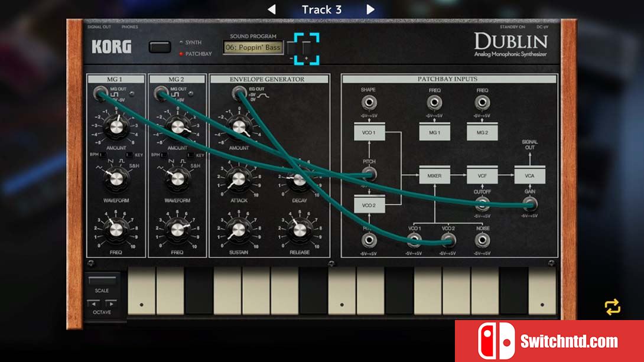The height and width of the screenshot is (362, 644).
Task: Toggle the MG 1 KEY switch
Action: (129, 155)
